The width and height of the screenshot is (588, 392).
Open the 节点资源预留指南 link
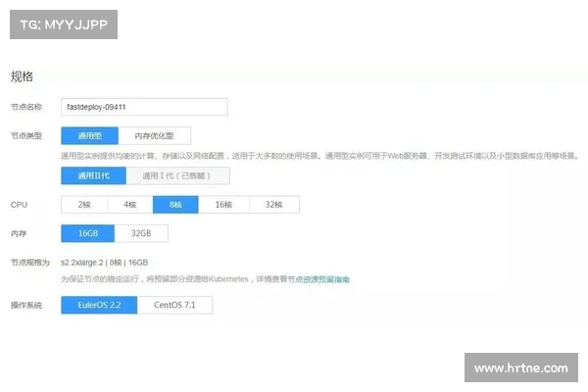(x=318, y=279)
